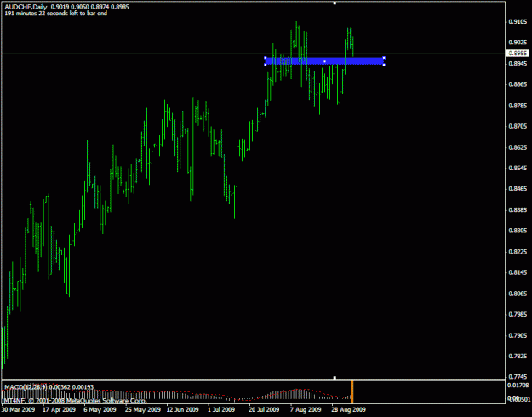The image size is (532, 417).
Task: Click the 30 Mar 2009 date label
Action: [19, 410]
